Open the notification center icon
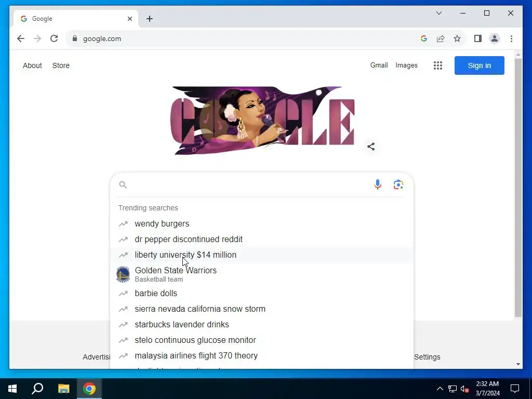 [x=515, y=389]
